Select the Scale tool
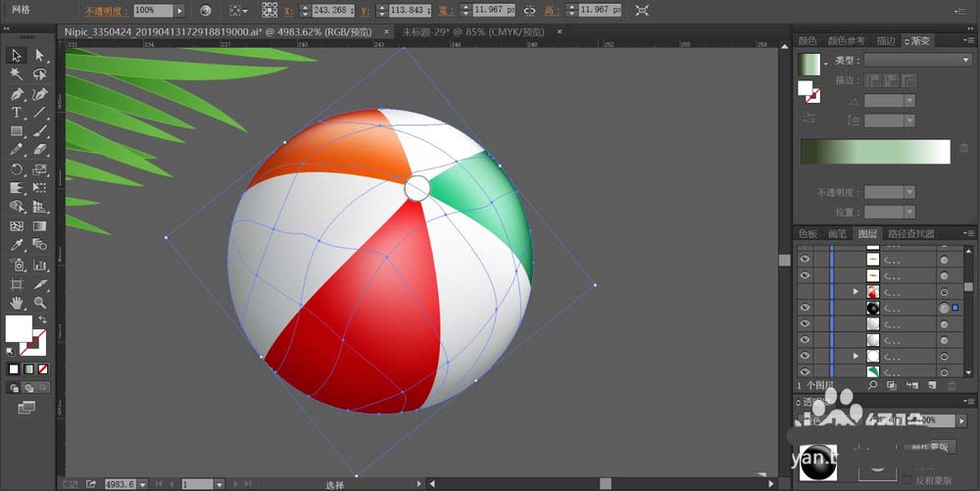Screen dimensions: 980x491 coord(39,170)
